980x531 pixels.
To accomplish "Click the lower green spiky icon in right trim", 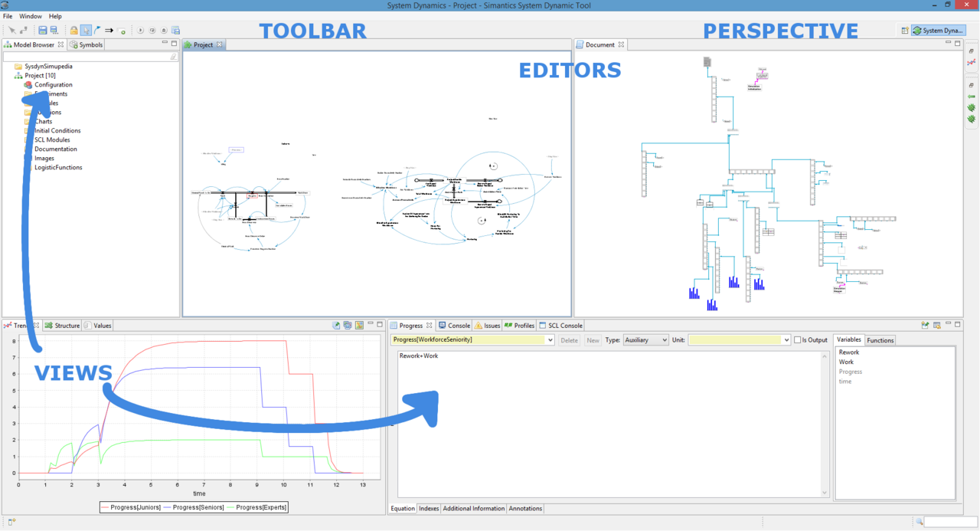I will coord(972,120).
